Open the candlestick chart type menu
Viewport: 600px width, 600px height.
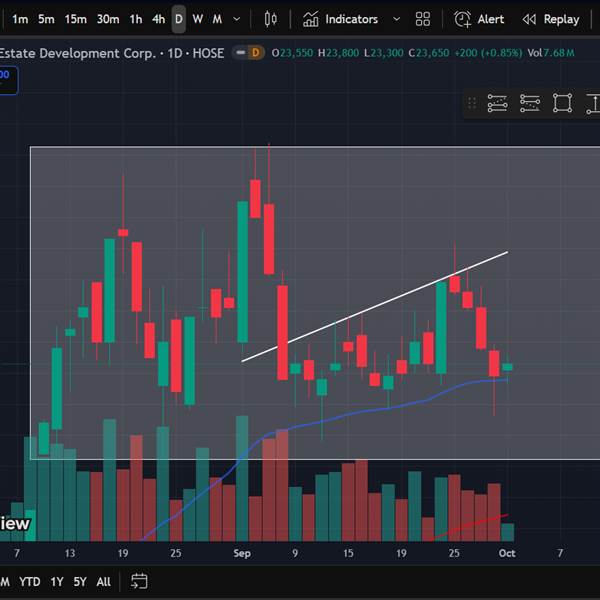coord(271,19)
